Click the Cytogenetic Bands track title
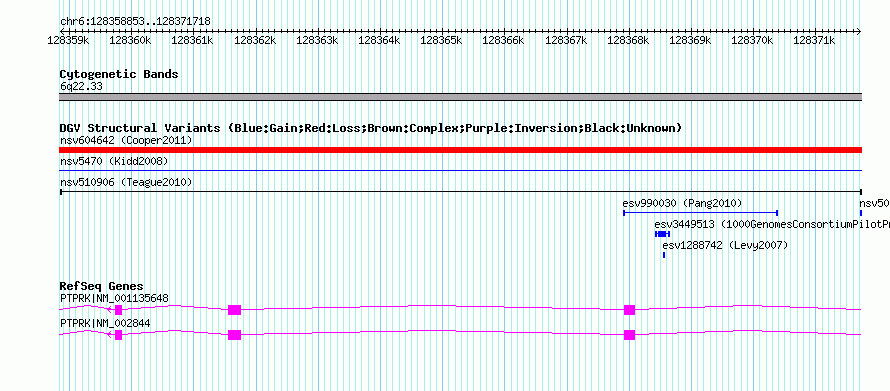The image size is (890, 391). coord(119,74)
